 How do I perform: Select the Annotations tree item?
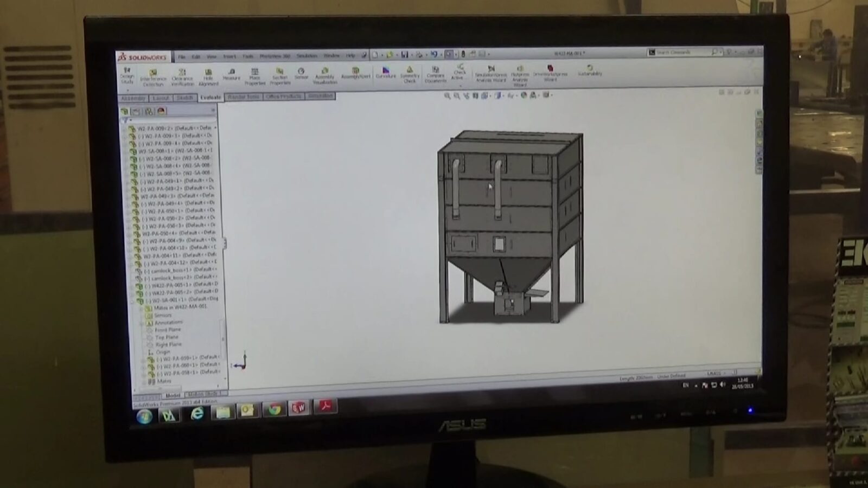tap(165, 322)
